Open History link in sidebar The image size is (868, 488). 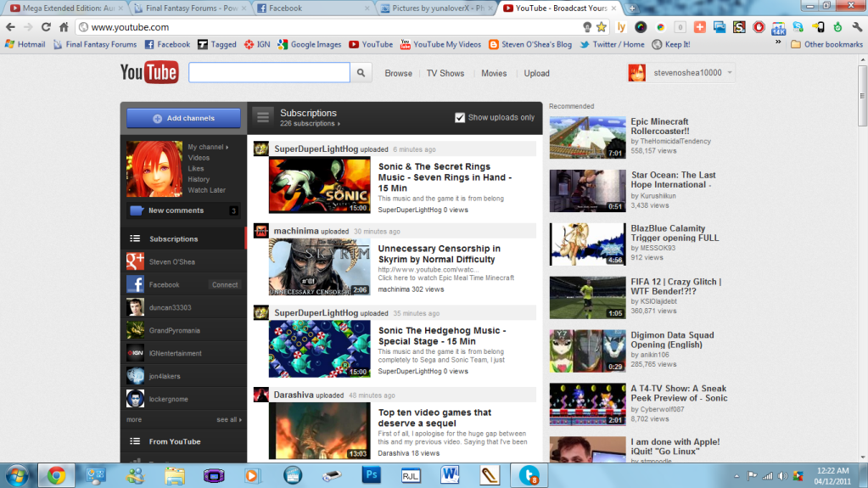pyautogui.click(x=199, y=179)
